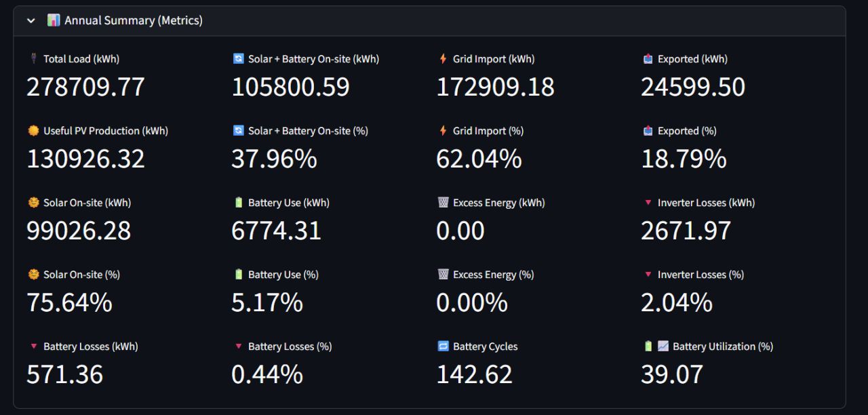Click the 37.96% value
868x415 pixels.
274,159
